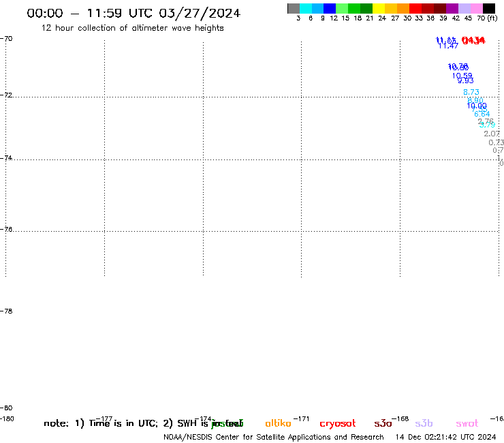Click the NOAA/NESDIS Center credit line
504x443 pixels.
[274, 438]
